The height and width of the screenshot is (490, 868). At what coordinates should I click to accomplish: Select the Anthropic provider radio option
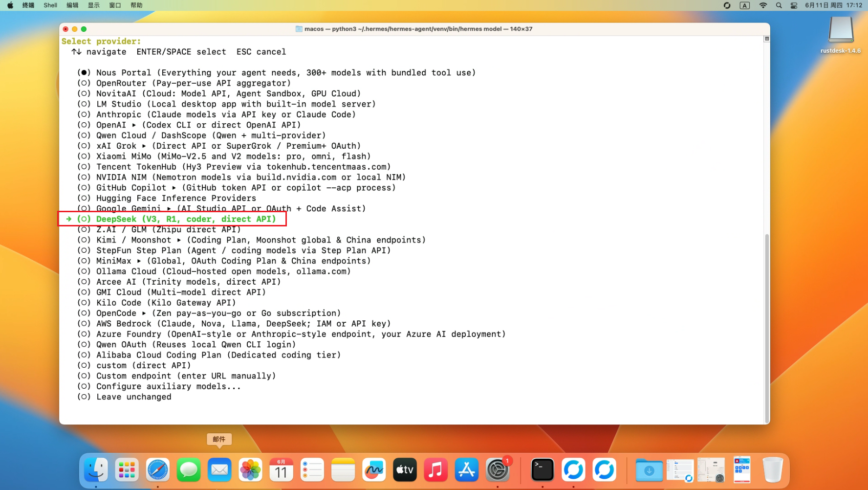pos(84,114)
